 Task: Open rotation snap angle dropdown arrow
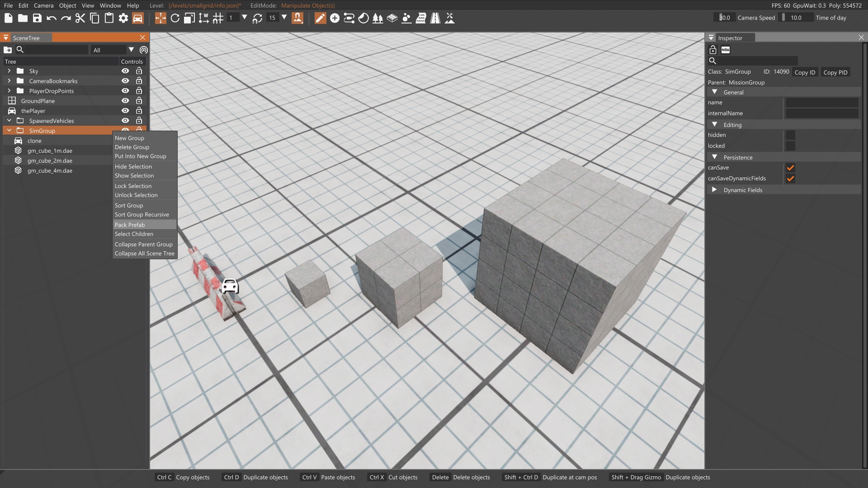[x=284, y=18]
